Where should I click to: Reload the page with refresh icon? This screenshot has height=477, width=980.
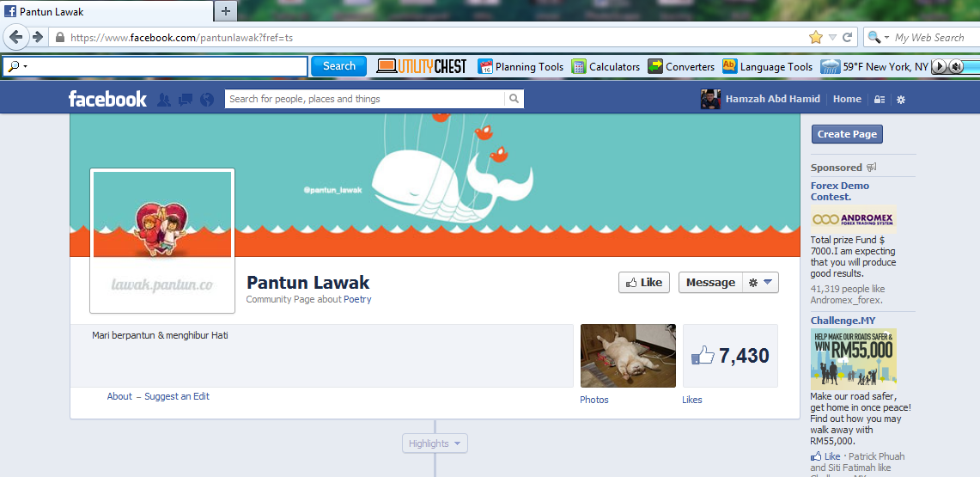point(848,37)
